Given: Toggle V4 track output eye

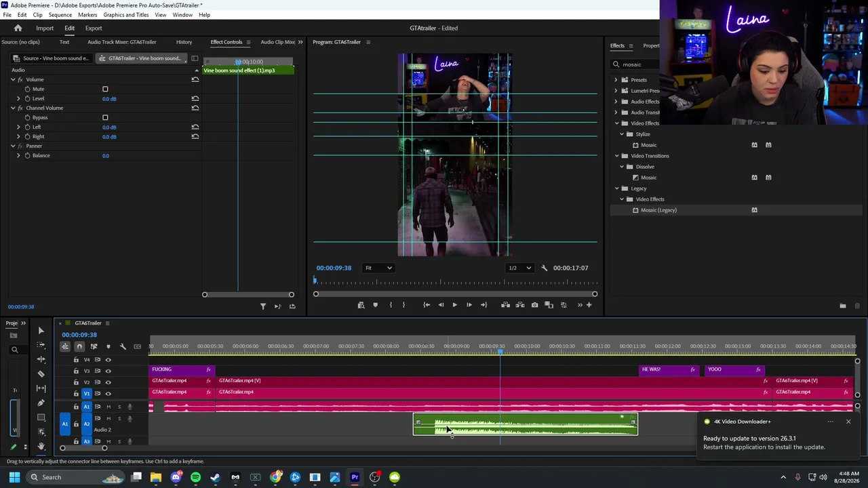Looking at the screenshot, I should [x=108, y=360].
